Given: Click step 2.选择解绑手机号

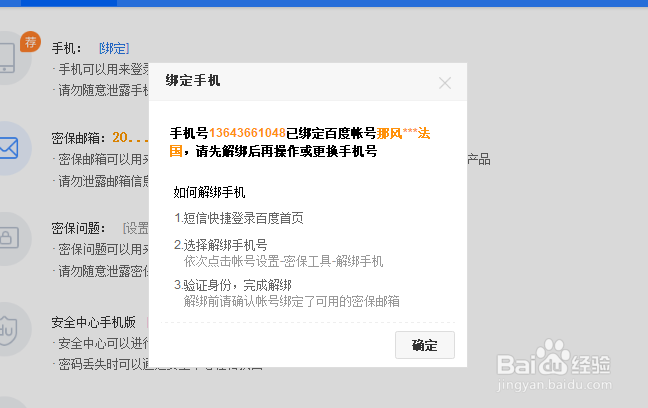Looking at the screenshot, I should pos(221,245).
